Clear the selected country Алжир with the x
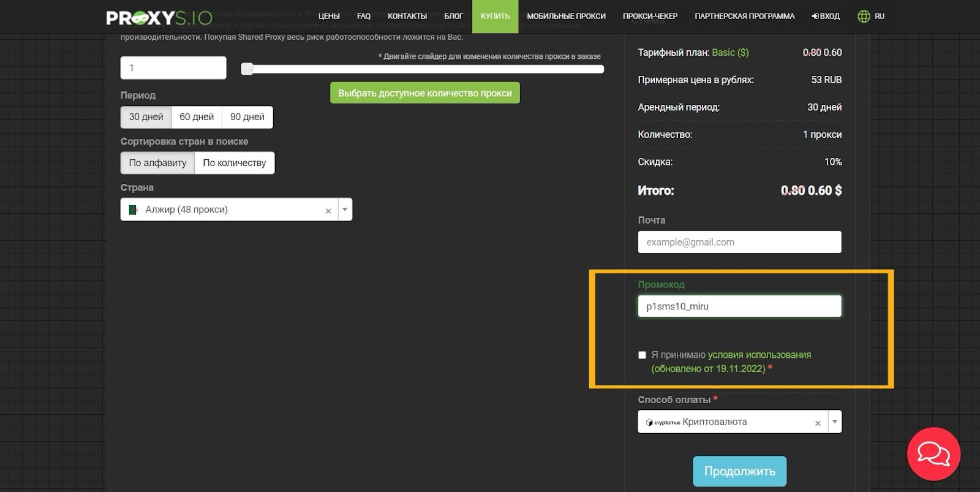 tap(328, 211)
